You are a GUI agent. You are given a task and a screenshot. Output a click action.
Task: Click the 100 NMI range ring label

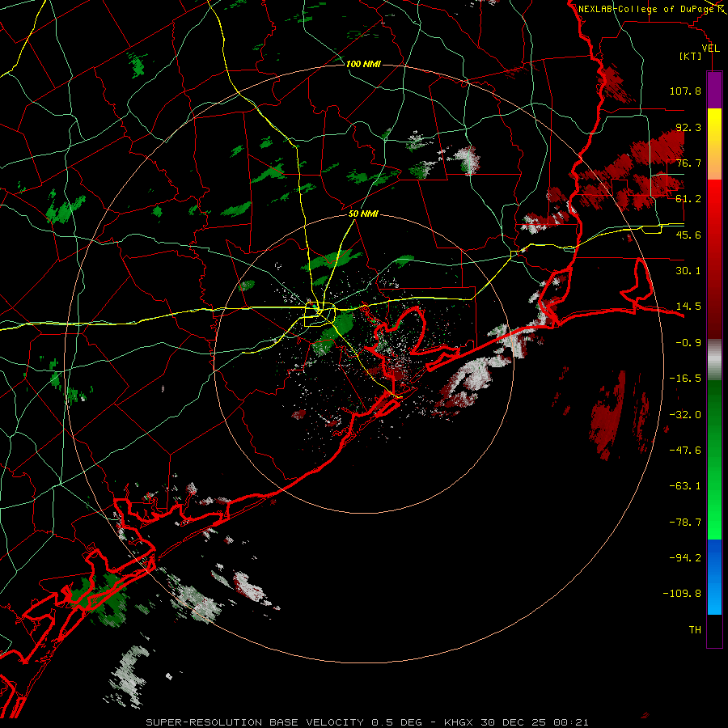pyautogui.click(x=363, y=64)
